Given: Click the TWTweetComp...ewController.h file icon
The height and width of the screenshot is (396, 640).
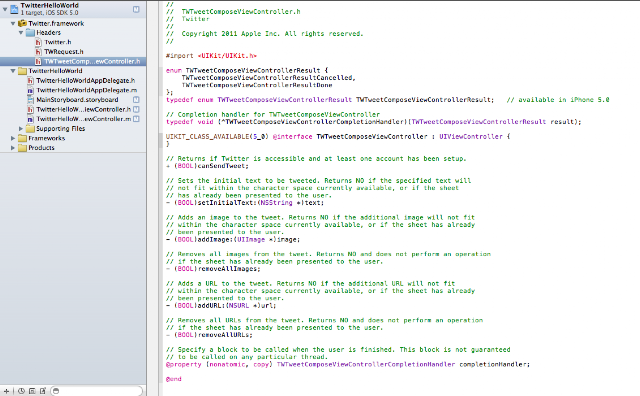Looking at the screenshot, I should [38, 61].
